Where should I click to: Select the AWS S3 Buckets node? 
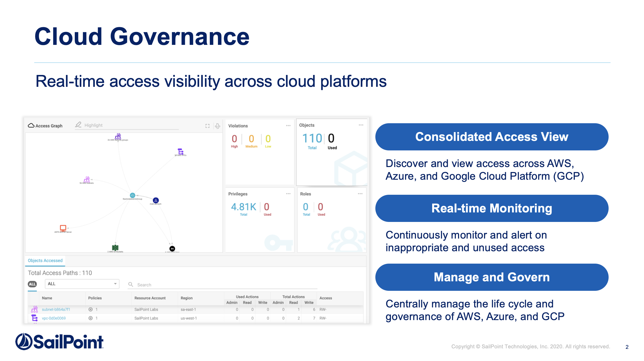[115, 248]
